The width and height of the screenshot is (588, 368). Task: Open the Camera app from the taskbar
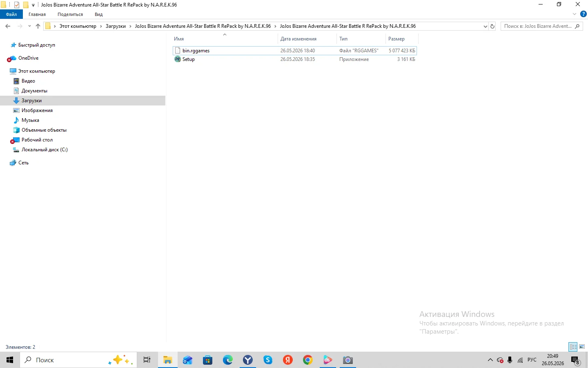click(348, 360)
